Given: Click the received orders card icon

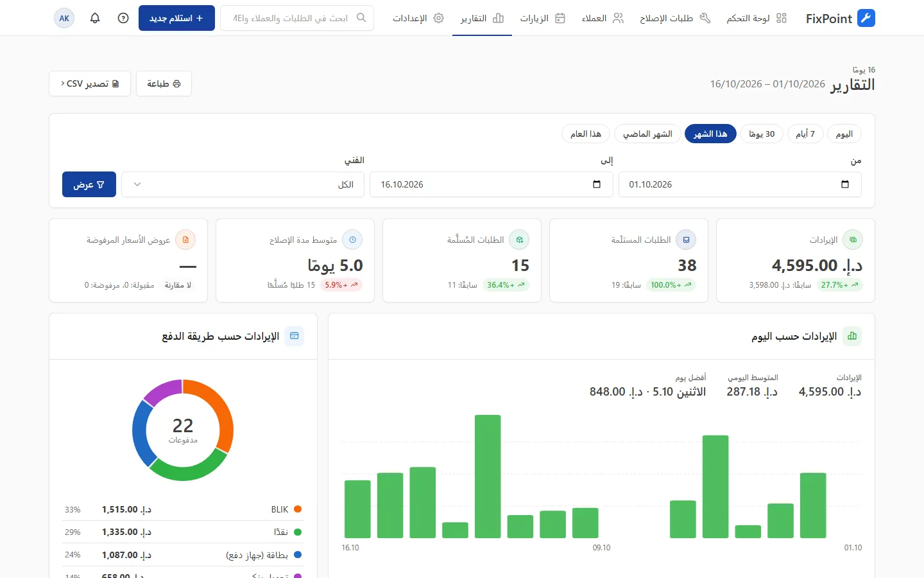Looking at the screenshot, I should point(686,240).
